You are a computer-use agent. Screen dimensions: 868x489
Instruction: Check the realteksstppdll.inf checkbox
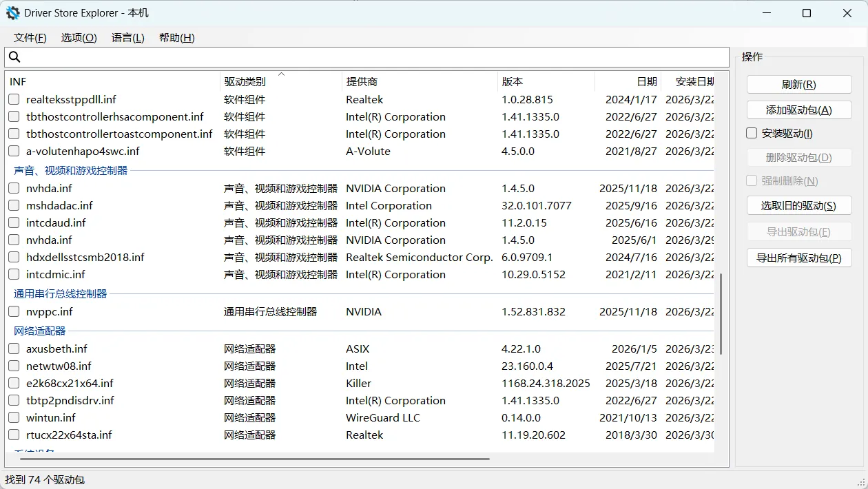(14, 100)
